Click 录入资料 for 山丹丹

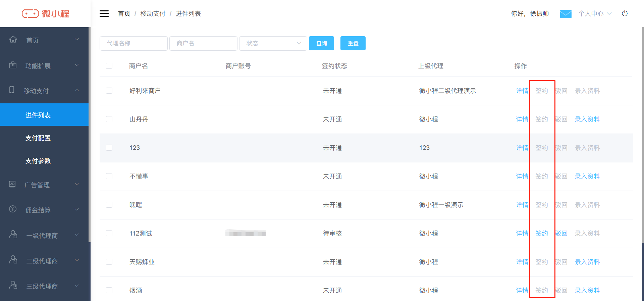click(587, 119)
